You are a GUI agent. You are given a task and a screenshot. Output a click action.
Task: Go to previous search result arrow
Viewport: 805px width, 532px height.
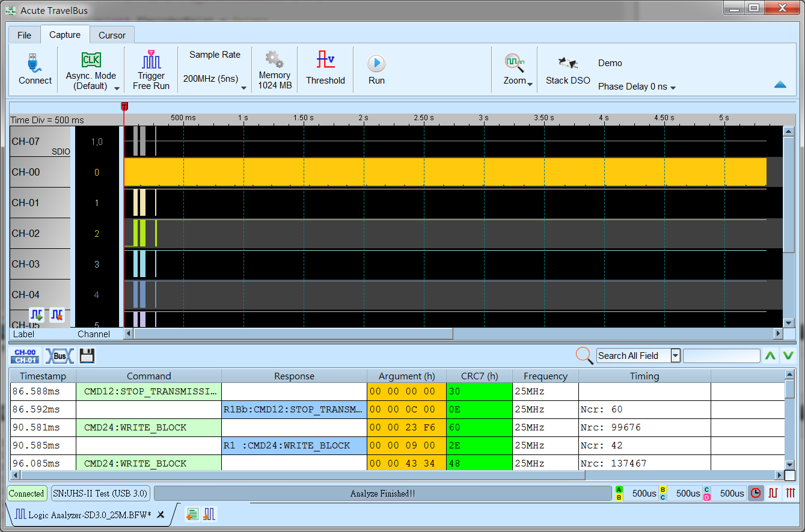pyautogui.click(x=770, y=356)
